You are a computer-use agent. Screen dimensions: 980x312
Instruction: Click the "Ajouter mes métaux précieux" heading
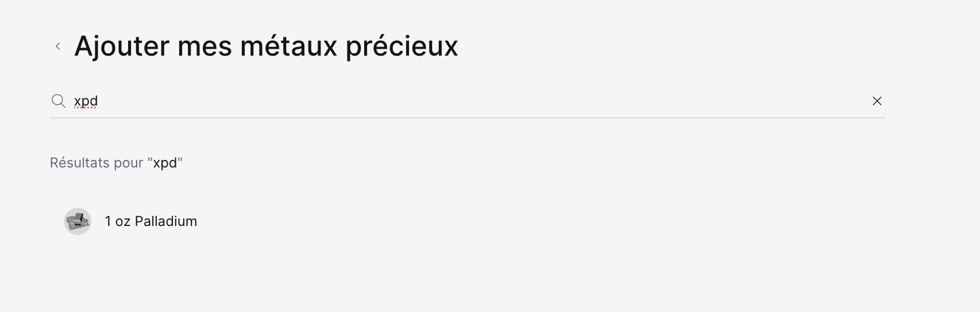266,46
